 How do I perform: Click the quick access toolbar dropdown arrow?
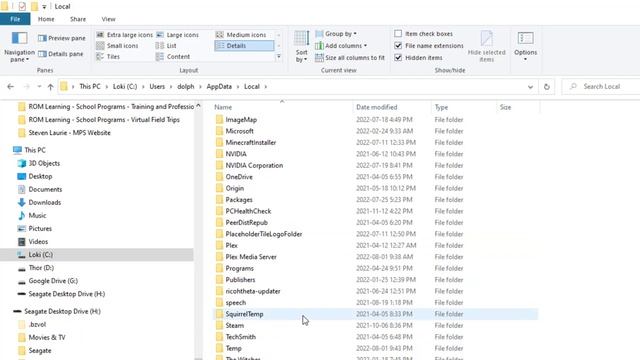[44, 7]
